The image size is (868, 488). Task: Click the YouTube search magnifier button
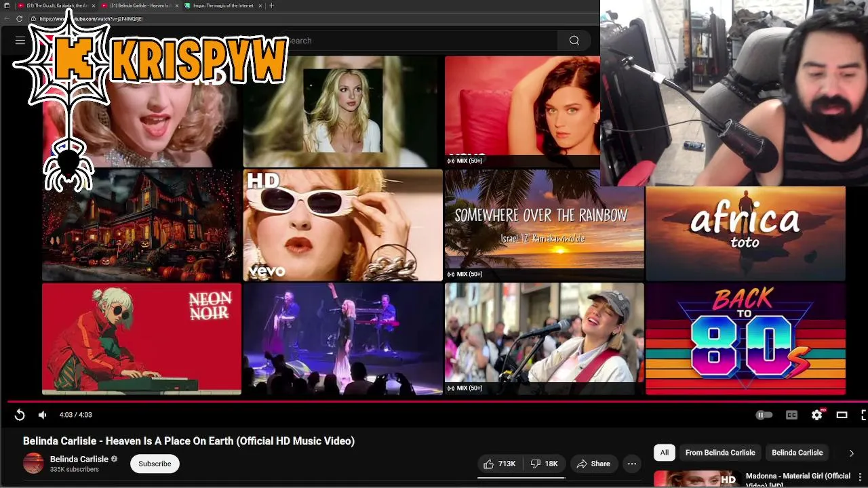click(574, 41)
